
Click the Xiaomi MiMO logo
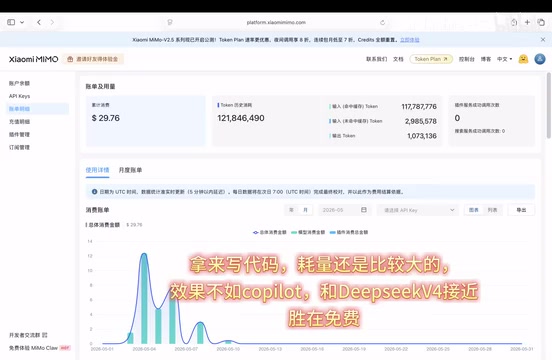pyautogui.click(x=33, y=59)
